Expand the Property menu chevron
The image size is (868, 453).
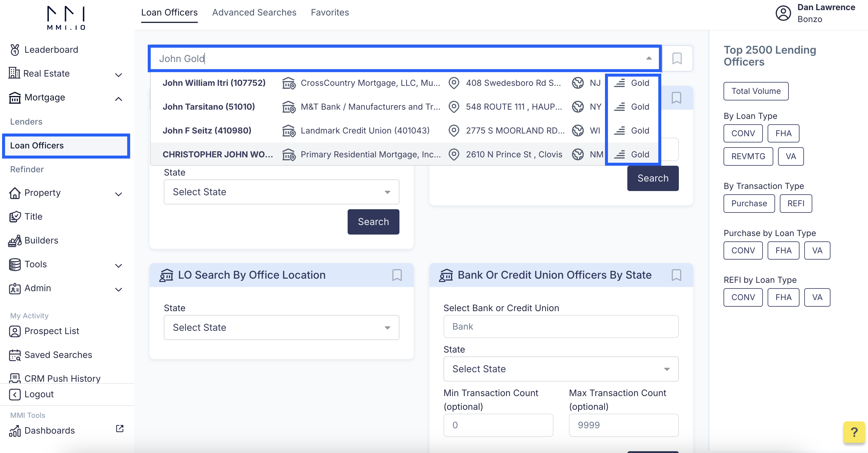pos(118,194)
